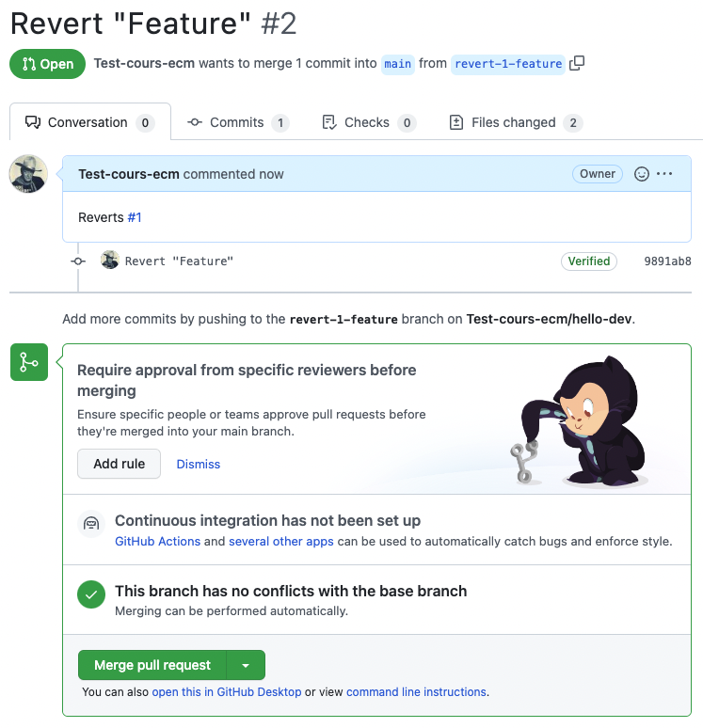Click the Verified commit badge
This screenshot has width=703, height=728.
[x=589, y=261]
